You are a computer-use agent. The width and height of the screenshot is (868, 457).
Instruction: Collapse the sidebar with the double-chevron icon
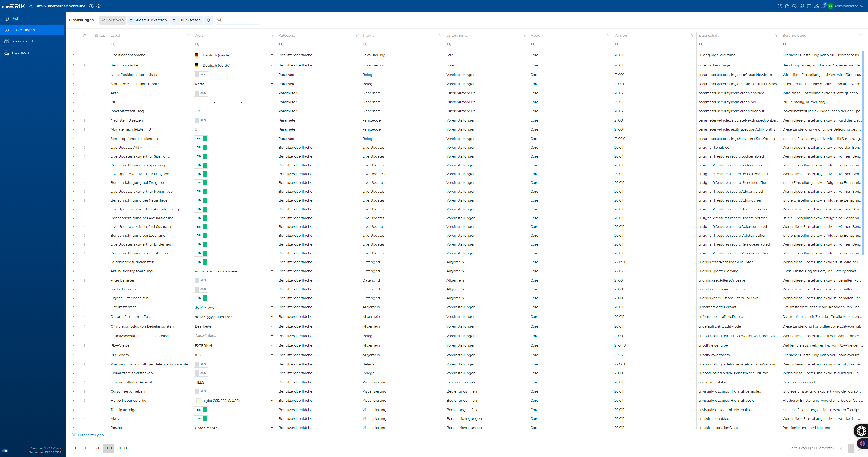(x=31, y=6)
